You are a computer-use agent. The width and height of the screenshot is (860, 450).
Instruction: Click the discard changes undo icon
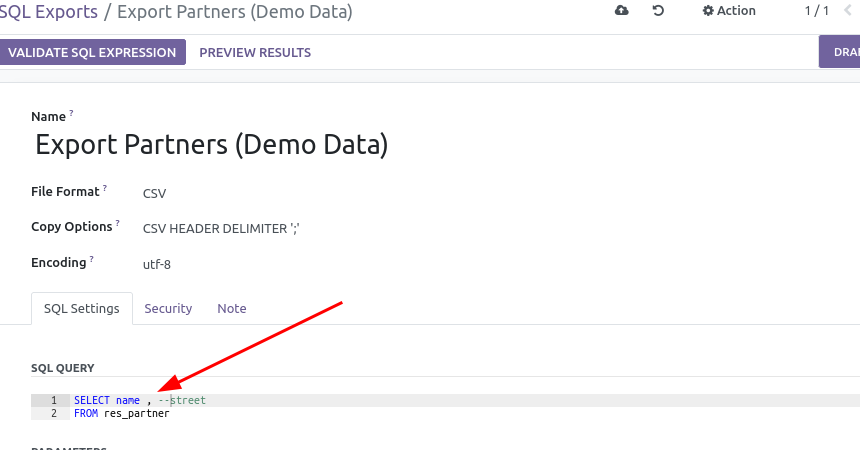pyautogui.click(x=658, y=10)
